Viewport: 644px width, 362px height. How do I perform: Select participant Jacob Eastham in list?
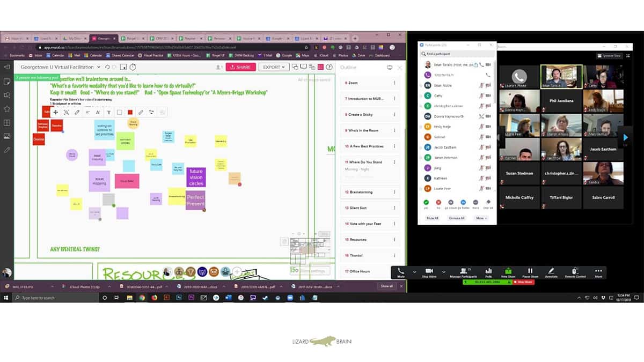pos(457,147)
